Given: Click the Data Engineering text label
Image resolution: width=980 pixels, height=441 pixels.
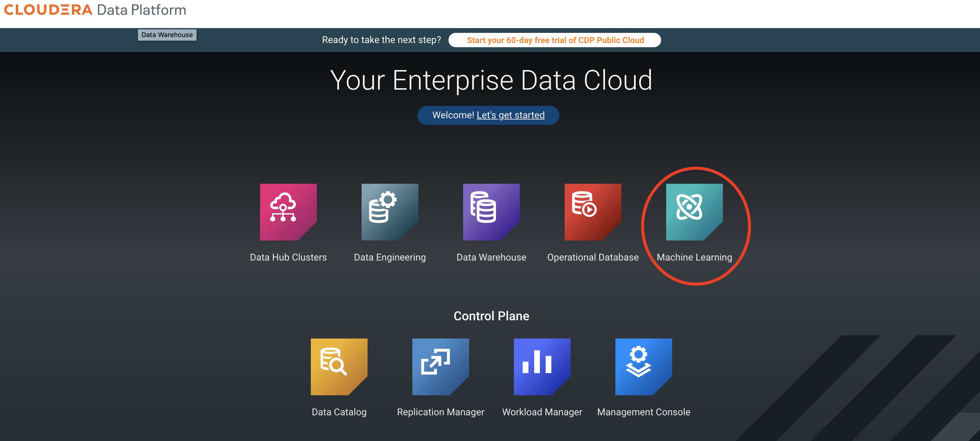Looking at the screenshot, I should tap(390, 258).
